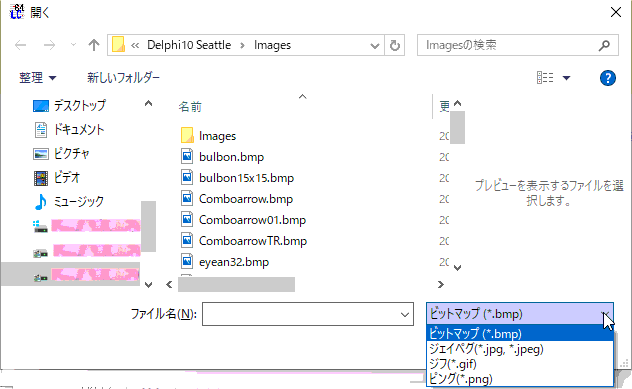This screenshot has width=632, height=389.
Task: Click the Comboarrow.bmp file icon
Action: point(187,198)
